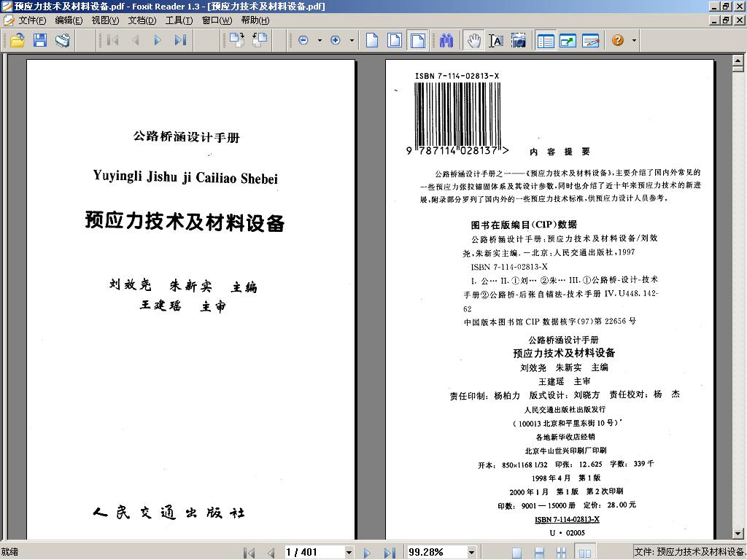Click ISBN 7-114-02813-X above barcode

click(x=457, y=76)
